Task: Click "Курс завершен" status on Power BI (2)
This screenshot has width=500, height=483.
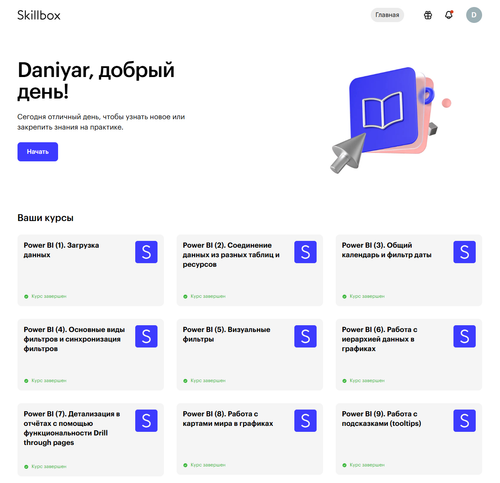Action: pos(204,296)
